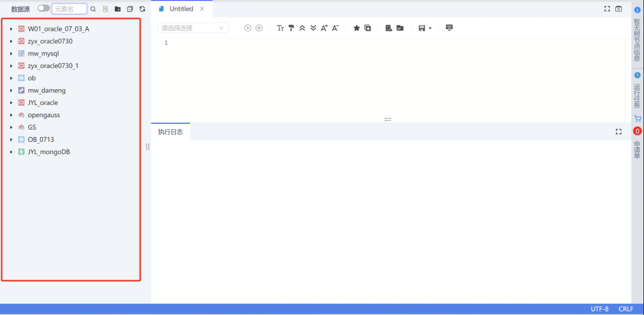The height and width of the screenshot is (315, 644).
Task: Expand the OB_0713 tree node arrow
Action: [x=11, y=140]
